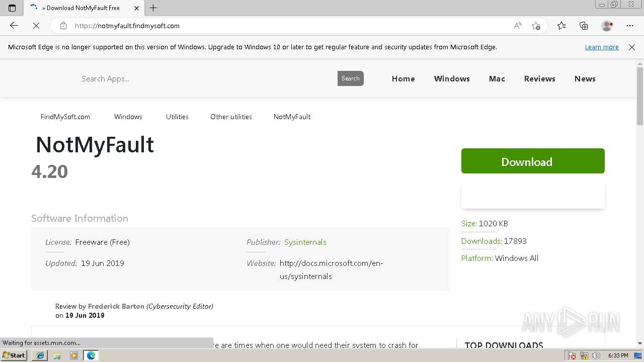Viewport: 644px width, 362px height.
Task: Dismiss the Edge unsupported notification bar
Action: click(x=632, y=47)
